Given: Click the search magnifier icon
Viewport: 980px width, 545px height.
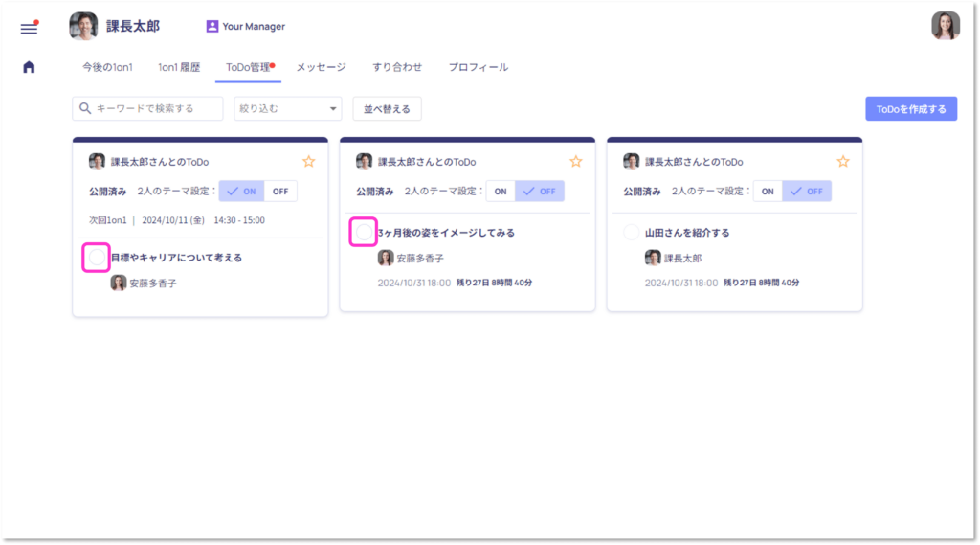Looking at the screenshot, I should coord(85,108).
